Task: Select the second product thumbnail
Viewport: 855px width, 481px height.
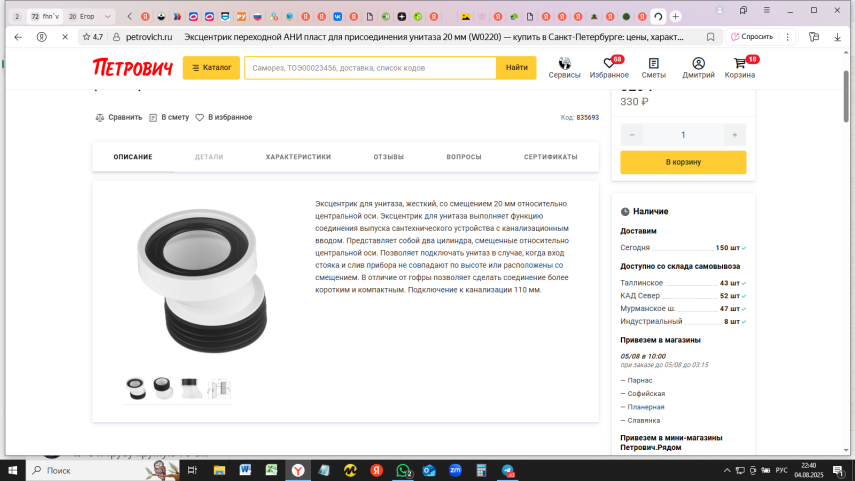Action: 162,387
